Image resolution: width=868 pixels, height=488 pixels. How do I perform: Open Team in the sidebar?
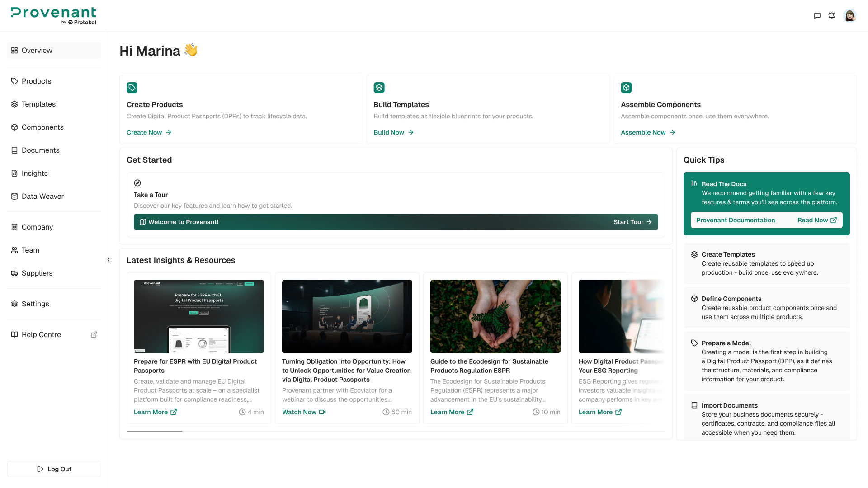[54, 250]
